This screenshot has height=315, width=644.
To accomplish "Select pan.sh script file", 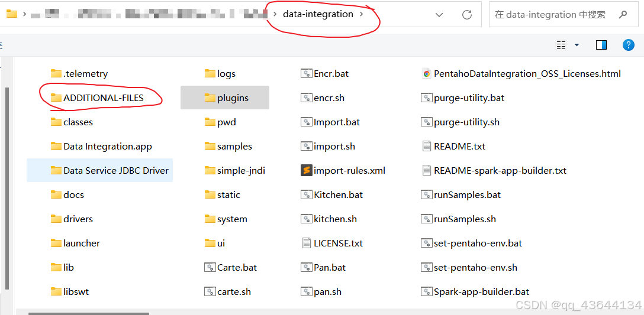I will [x=321, y=291].
